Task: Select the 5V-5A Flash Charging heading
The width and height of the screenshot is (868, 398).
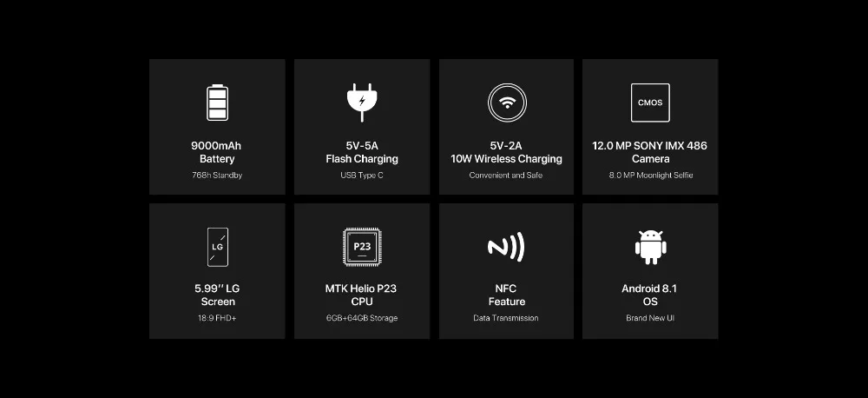Action: click(x=361, y=152)
